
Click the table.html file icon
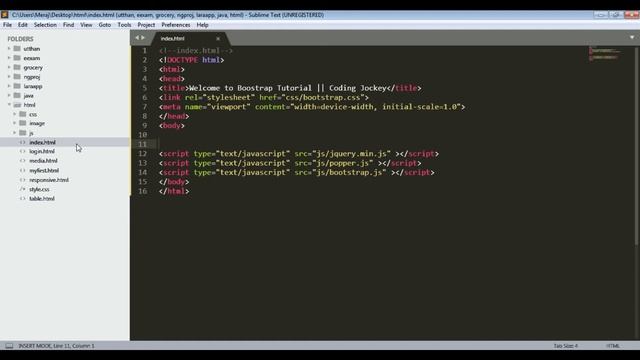pos(22,198)
